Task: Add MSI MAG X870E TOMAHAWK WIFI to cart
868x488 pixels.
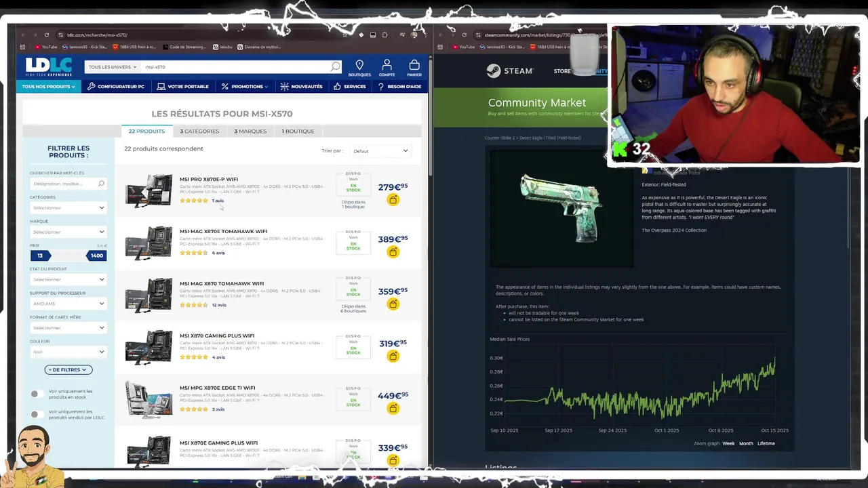Action: click(393, 252)
